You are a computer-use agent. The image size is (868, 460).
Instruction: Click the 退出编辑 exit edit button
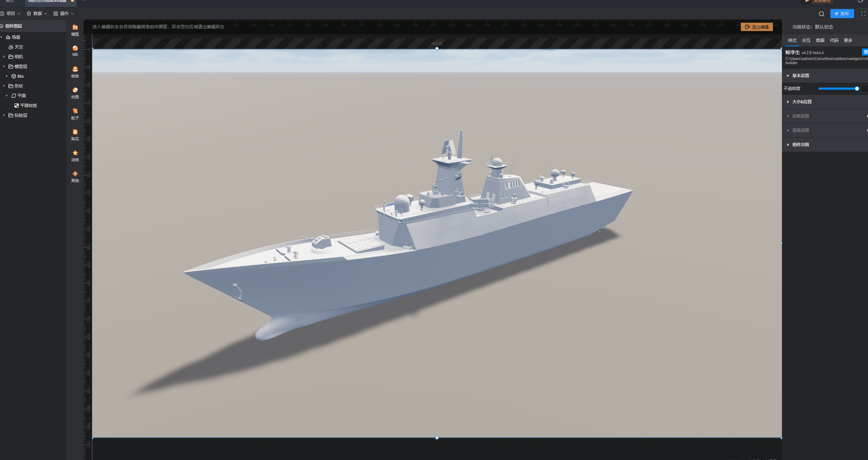click(x=756, y=27)
